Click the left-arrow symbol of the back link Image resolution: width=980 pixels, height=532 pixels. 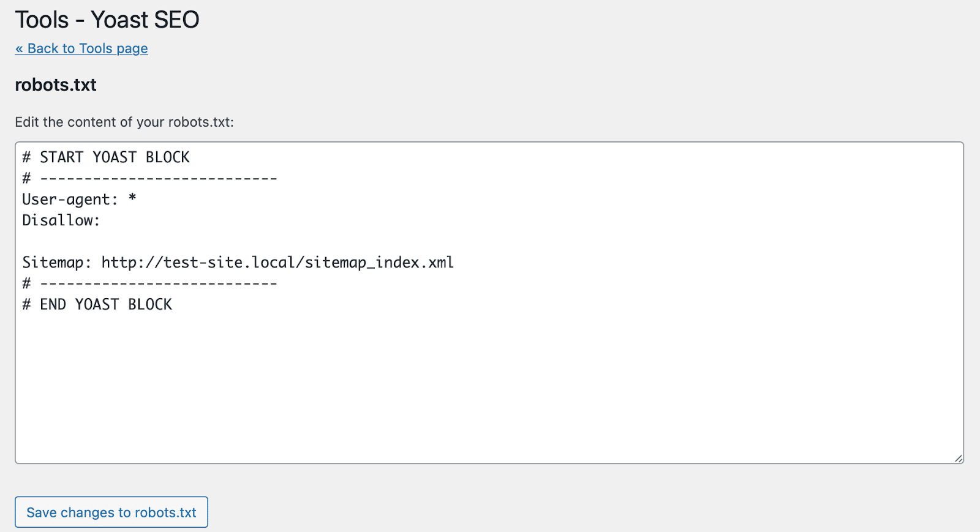pyautogui.click(x=19, y=48)
